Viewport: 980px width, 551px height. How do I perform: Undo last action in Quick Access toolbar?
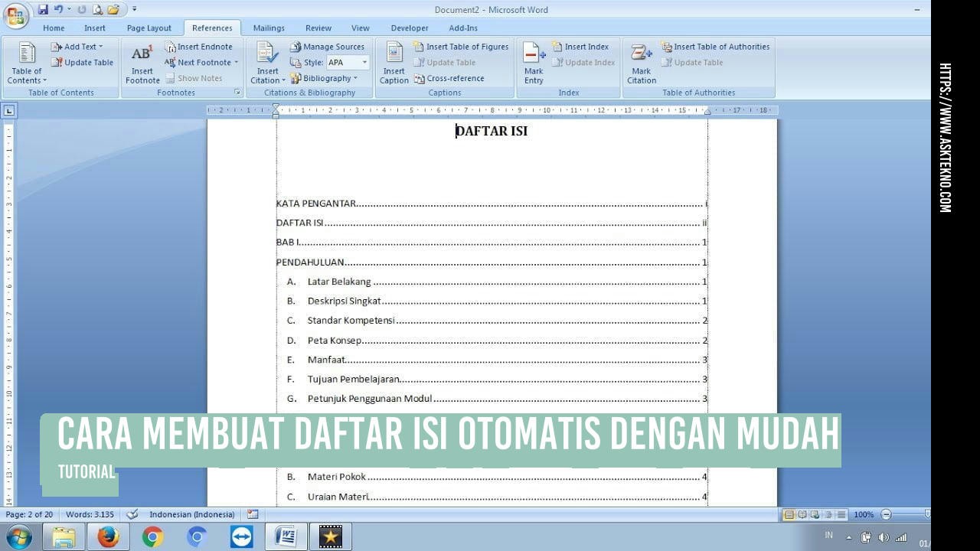point(58,9)
